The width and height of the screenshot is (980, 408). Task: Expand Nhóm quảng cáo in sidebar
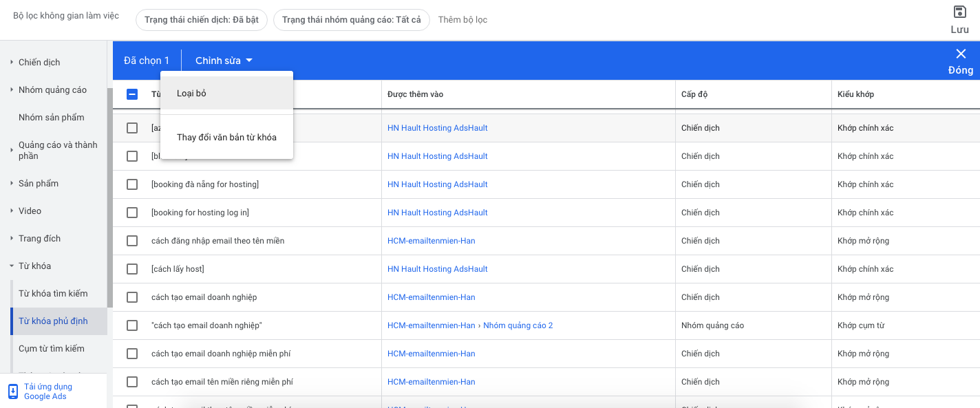(12, 89)
